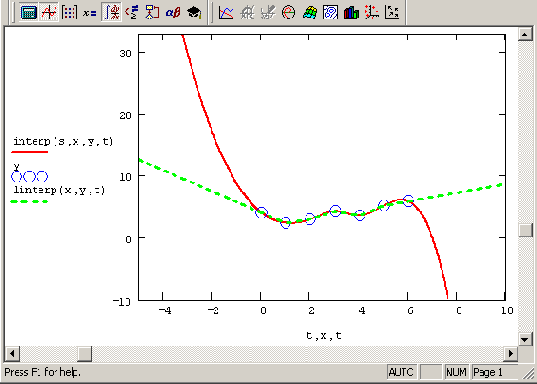The image size is (537, 384).
Task: Open the Vector and Matrix toolbar
Action: pos(69,12)
